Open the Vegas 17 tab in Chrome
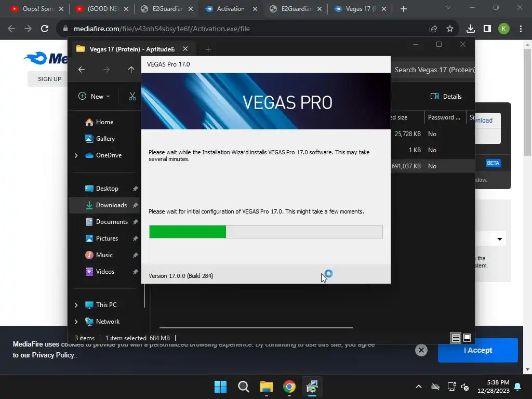The width and height of the screenshot is (532, 399). point(356,9)
